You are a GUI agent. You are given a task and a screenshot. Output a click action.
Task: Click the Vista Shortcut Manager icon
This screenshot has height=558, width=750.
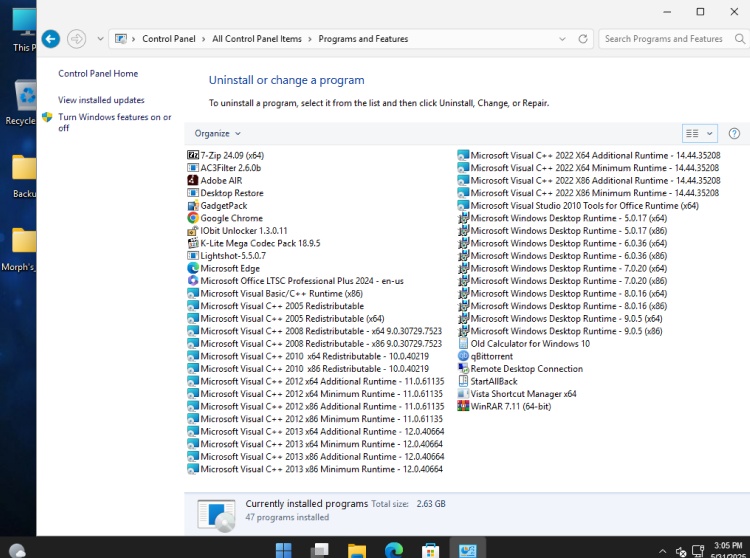[x=463, y=394]
